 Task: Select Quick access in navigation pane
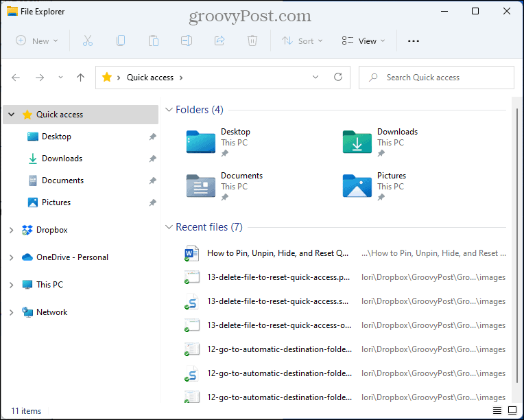(x=80, y=115)
